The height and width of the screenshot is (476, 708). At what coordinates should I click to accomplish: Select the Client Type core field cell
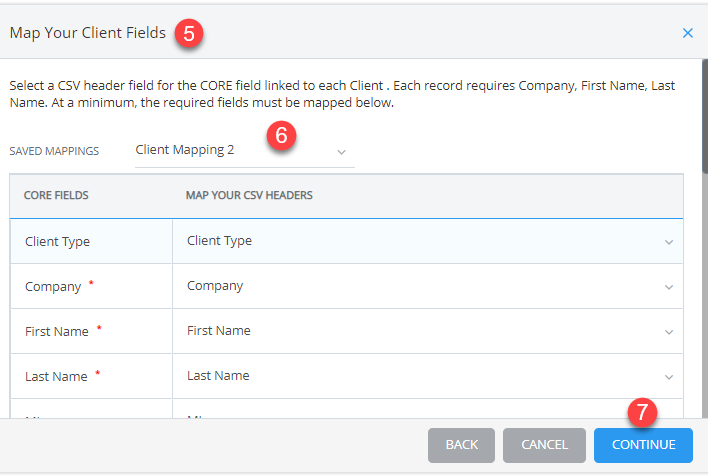tap(91, 242)
